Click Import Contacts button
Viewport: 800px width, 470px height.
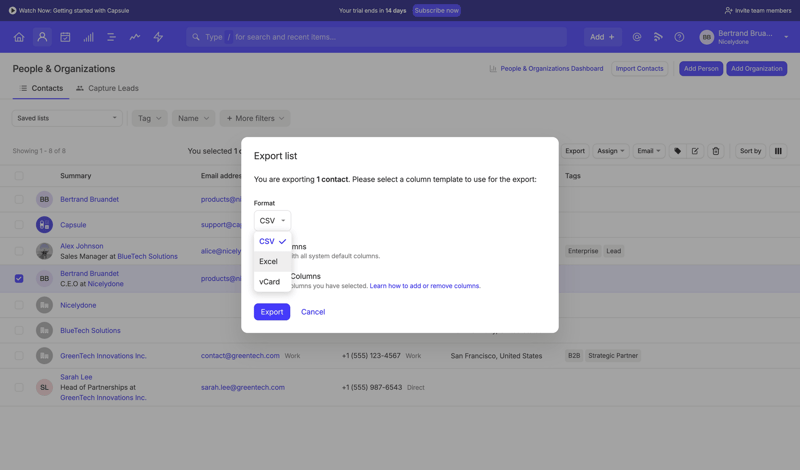pyautogui.click(x=639, y=68)
